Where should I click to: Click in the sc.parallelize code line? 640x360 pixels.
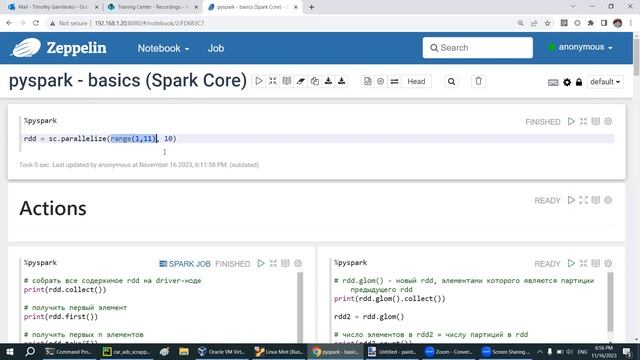coord(100,139)
